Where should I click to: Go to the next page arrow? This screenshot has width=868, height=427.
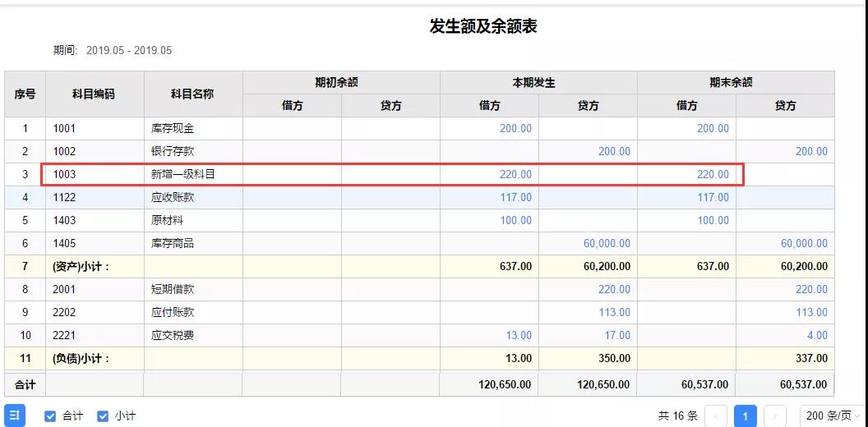[774, 416]
